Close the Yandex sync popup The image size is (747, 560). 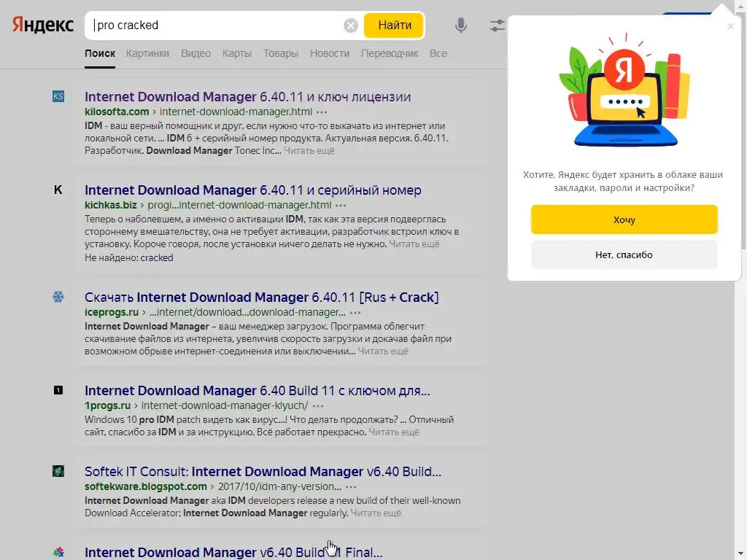pyautogui.click(x=731, y=26)
